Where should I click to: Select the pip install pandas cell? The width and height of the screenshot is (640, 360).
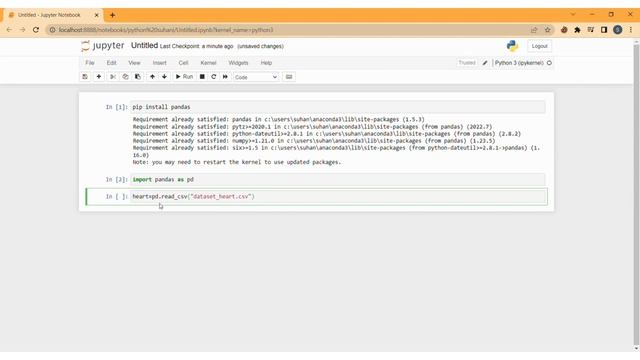tap(338, 107)
